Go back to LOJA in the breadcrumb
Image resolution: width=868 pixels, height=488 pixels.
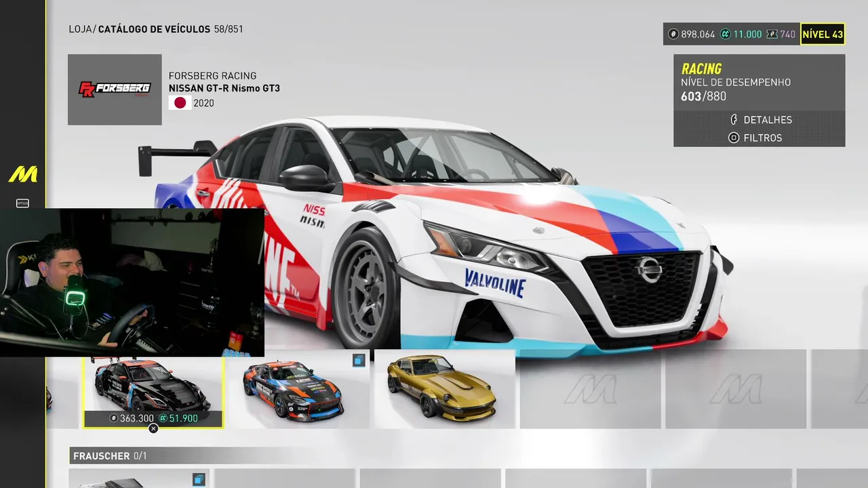coord(80,29)
